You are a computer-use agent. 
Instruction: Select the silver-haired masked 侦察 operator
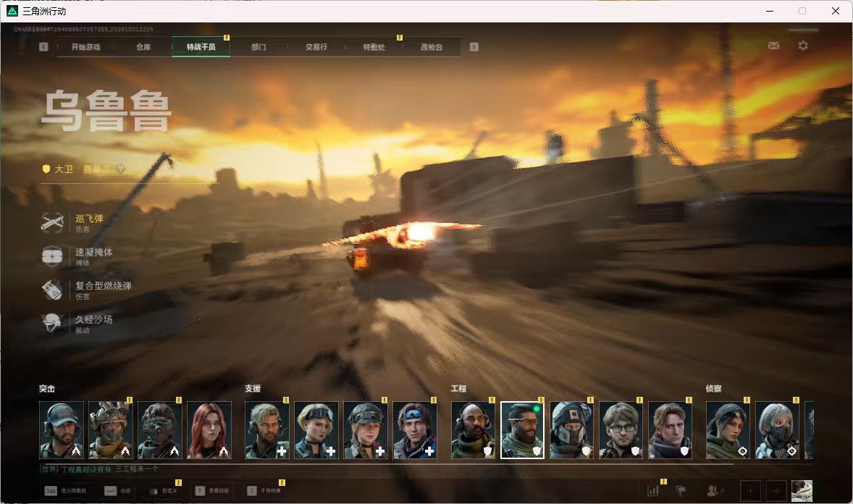778,430
